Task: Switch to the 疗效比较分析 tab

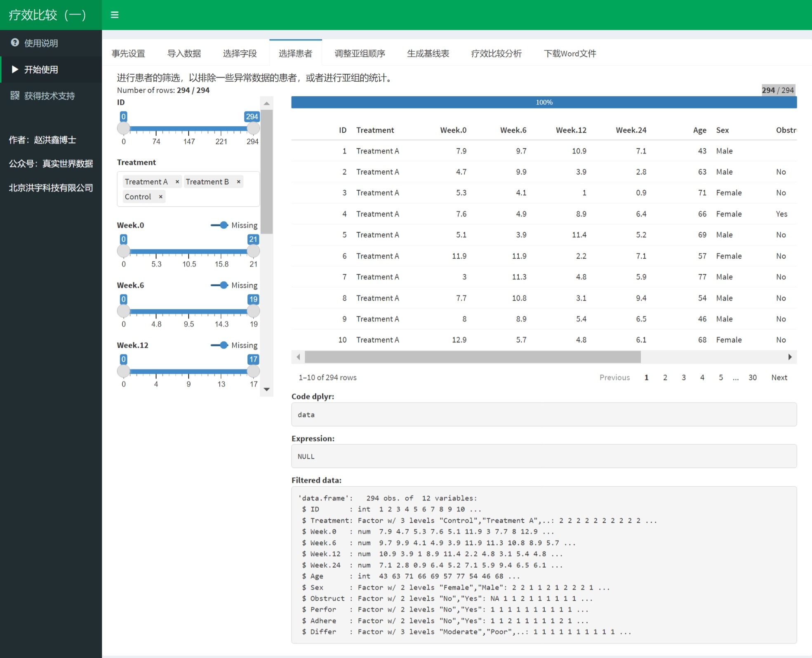Action: (496, 53)
